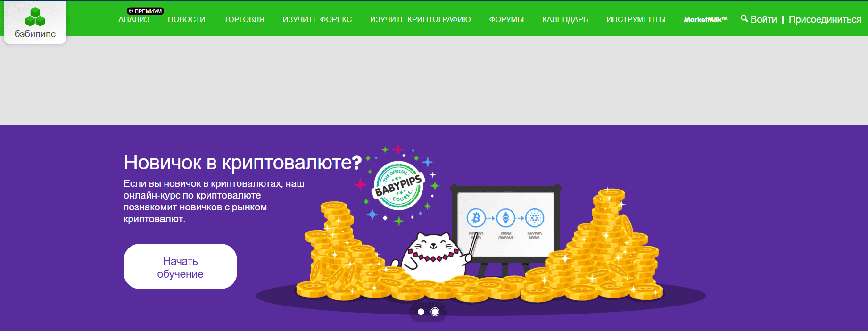Go to the ФОРУМЫ section

[x=506, y=19]
